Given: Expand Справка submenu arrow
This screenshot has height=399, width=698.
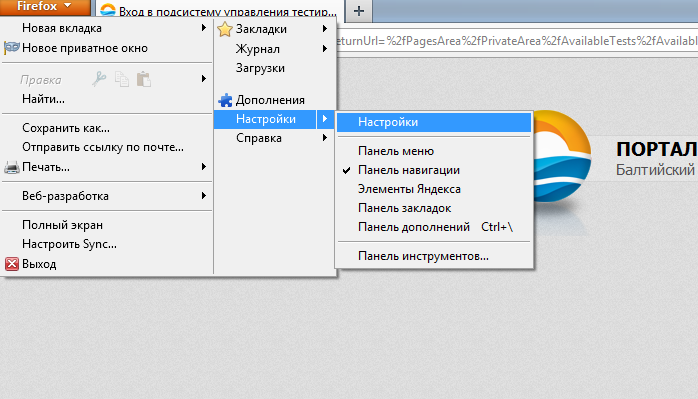Looking at the screenshot, I should (x=325, y=138).
